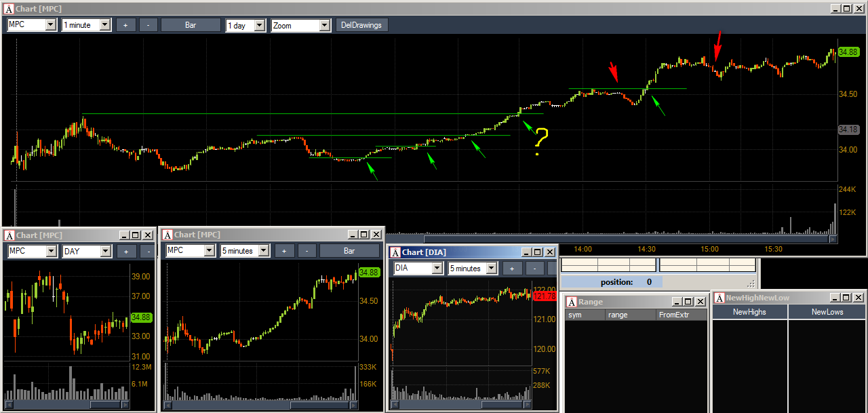
Task: Expand the 1 day range dropdown
Action: (245, 25)
